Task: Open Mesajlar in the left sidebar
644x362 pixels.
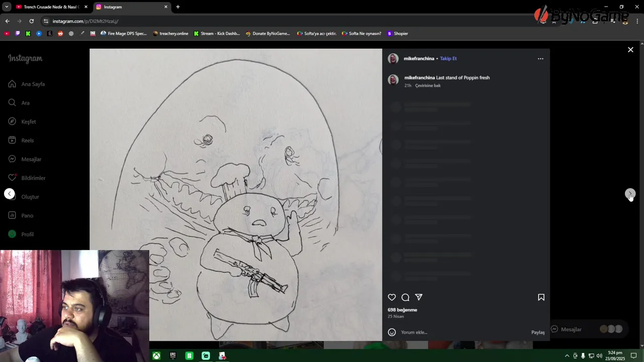Action: coord(25,159)
